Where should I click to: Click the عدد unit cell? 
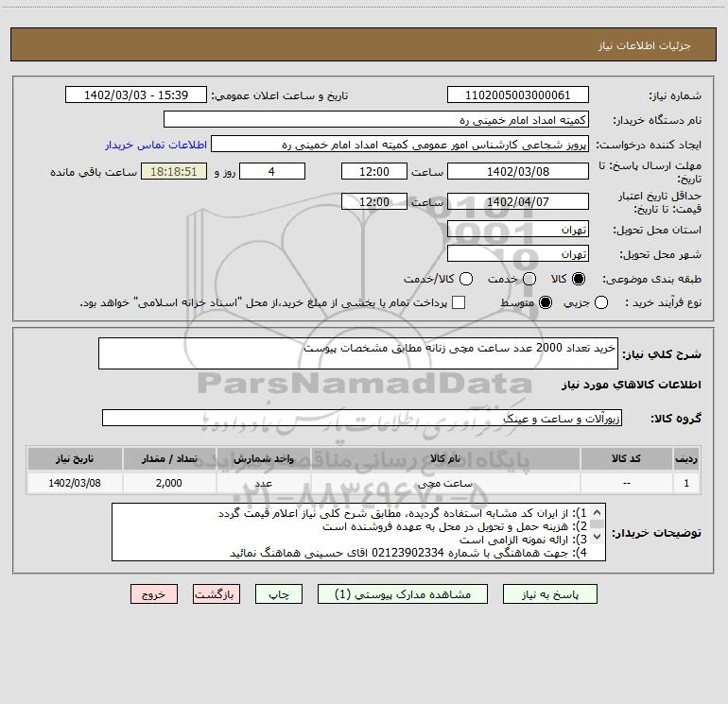(x=263, y=483)
